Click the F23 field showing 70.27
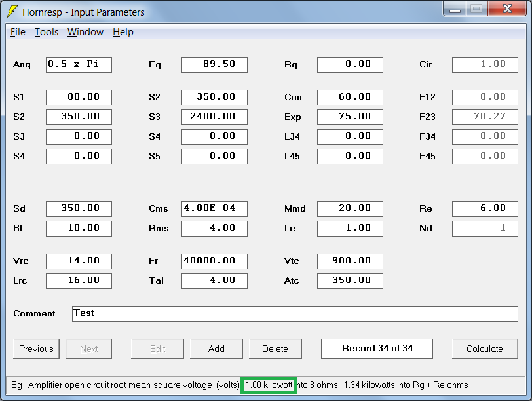The height and width of the screenshot is (401, 532). pyautogui.click(x=485, y=117)
